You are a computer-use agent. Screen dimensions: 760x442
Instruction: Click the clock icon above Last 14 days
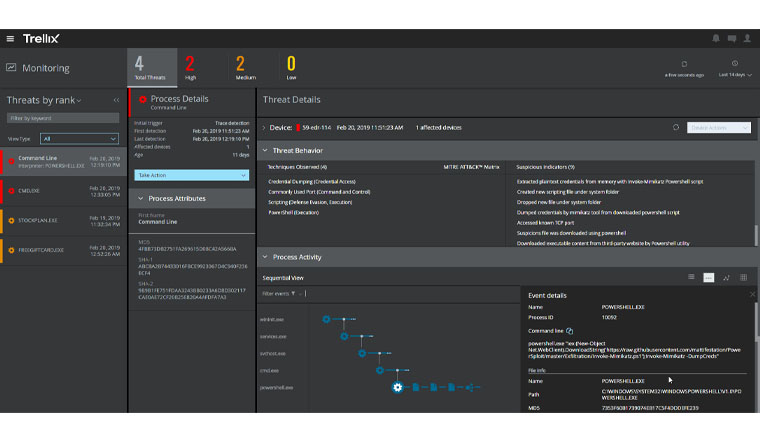(x=735, y=63)
